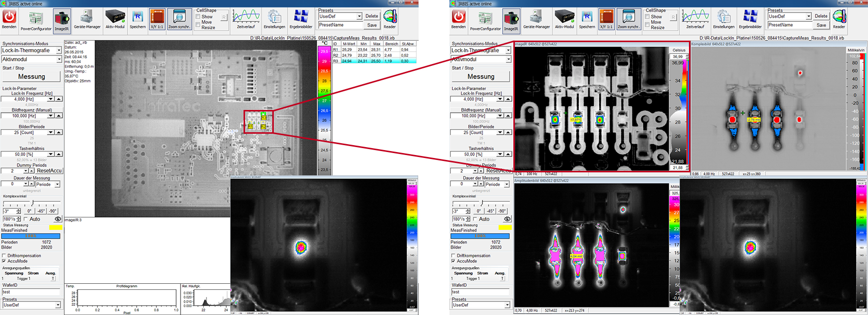Open Zeitverlauf waveform icon in right window
The height and width of the screenshot is (315, 868).
[x=695, y=18]
